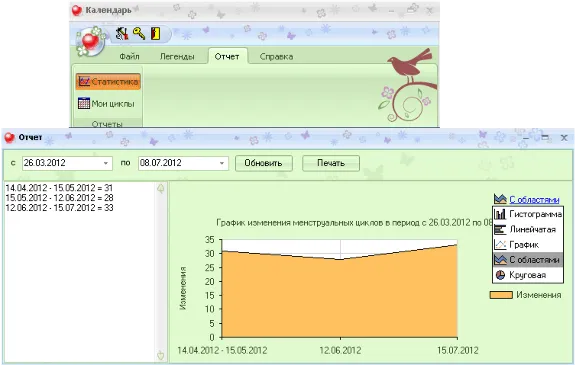Click the orange Изменения legend swatch

(501, 295)
